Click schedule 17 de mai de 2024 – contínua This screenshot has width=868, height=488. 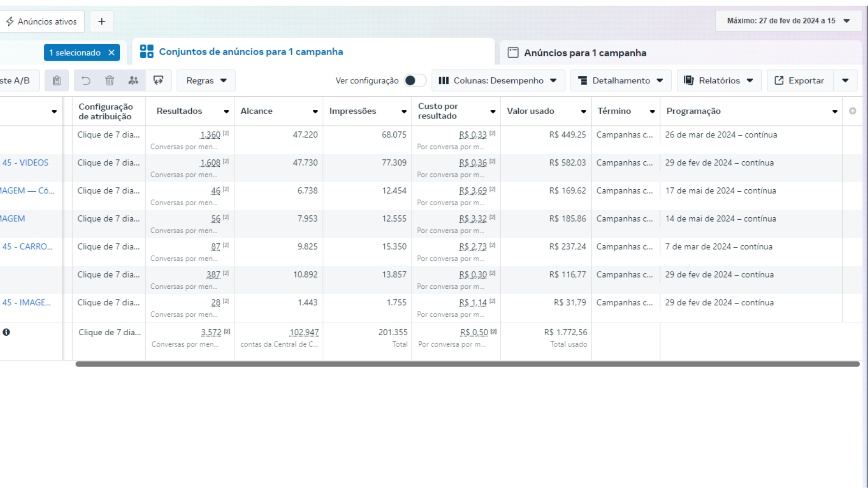pos(721,191)
